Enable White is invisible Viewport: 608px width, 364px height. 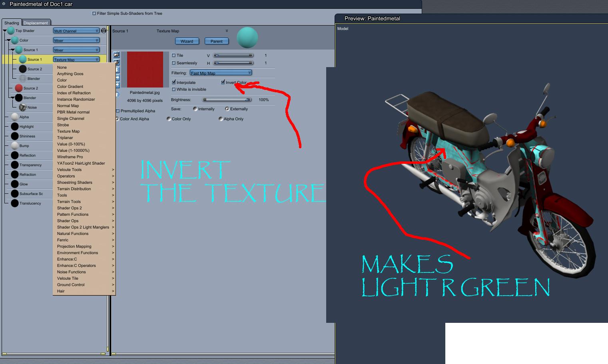[173, 90]
